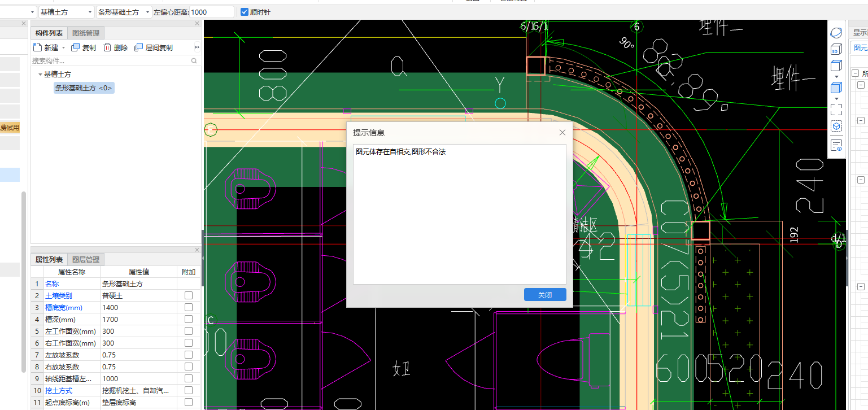868x410 pixels.
Task: Click the 图元体存在自相交 error message text
Action: 401,152
